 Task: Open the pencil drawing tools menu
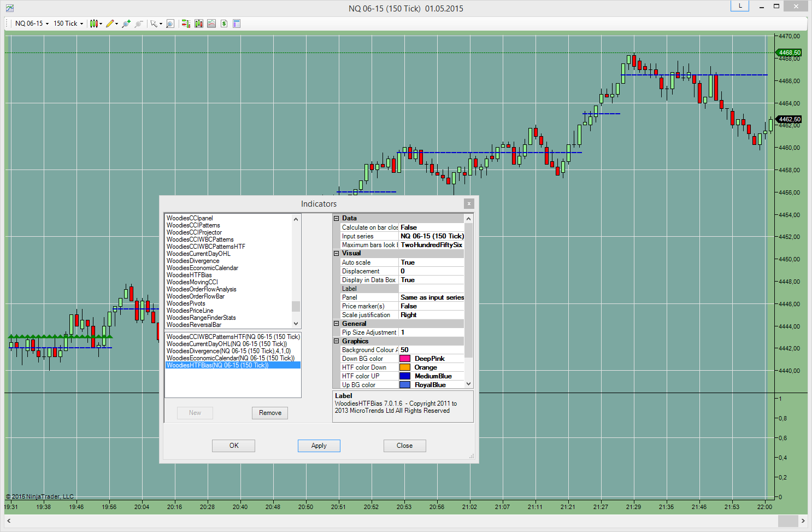click(x=111, y=24)
